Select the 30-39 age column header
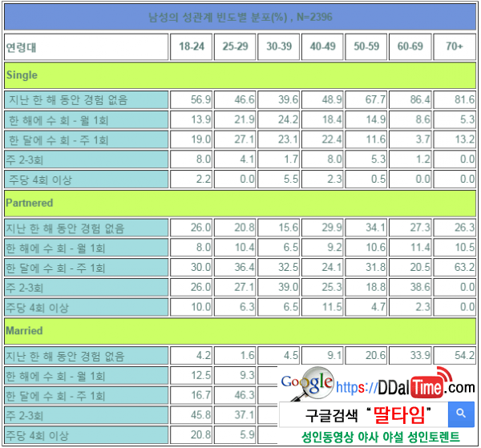 (x=278, y=47)
